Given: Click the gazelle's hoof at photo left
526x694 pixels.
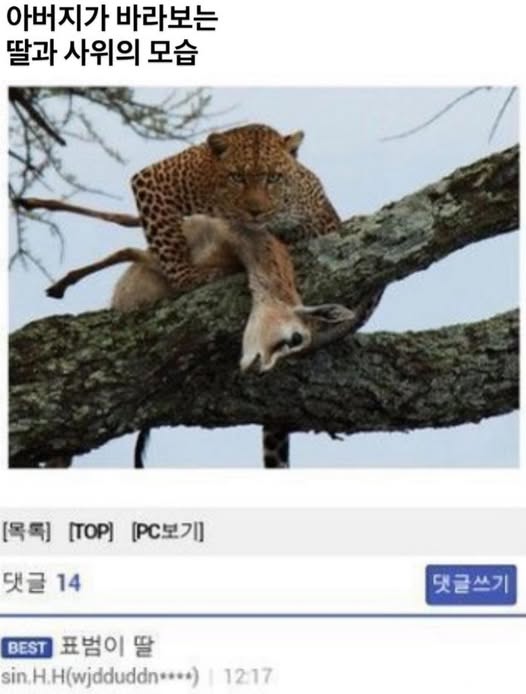Looking at the screenshot, I should click(56, 291).
